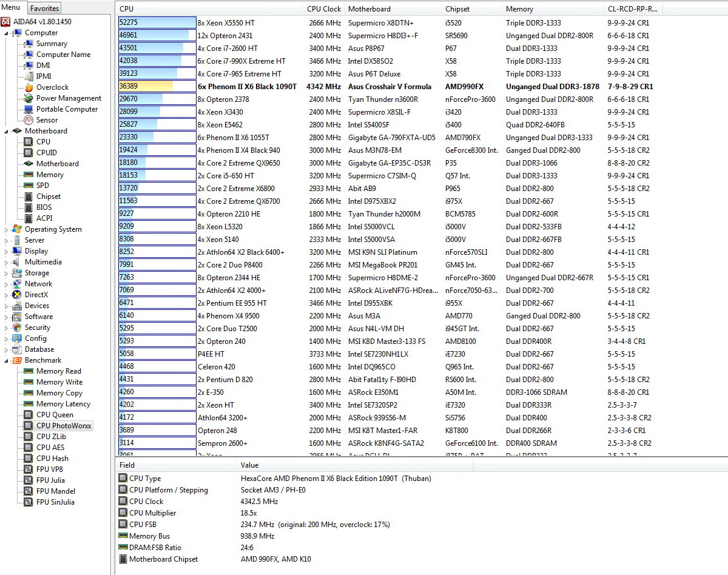Open the Computer Name item

[x=63, y=55]
